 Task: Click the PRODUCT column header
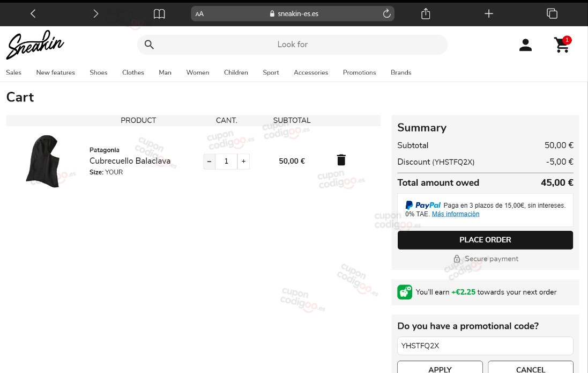pos(138,120)
